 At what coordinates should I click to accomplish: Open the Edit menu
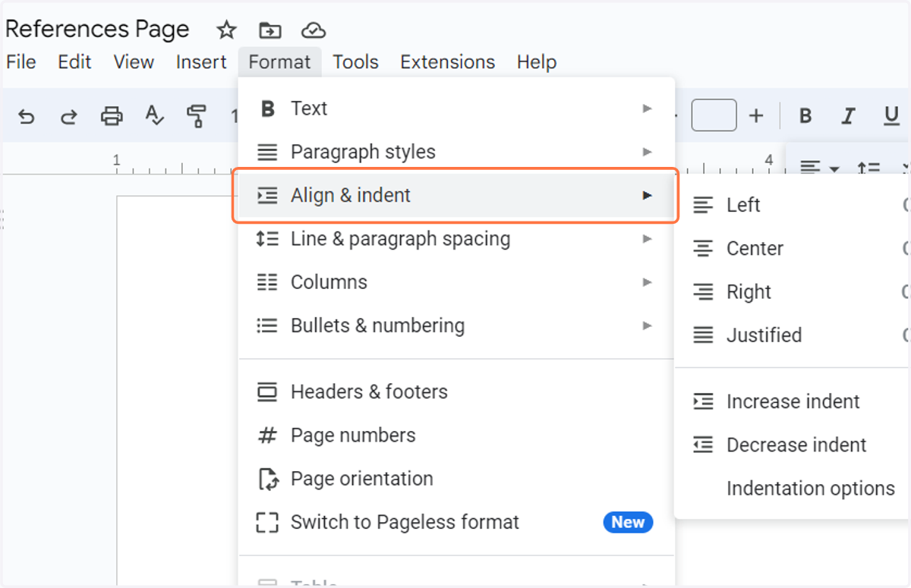tap(74, 62)
